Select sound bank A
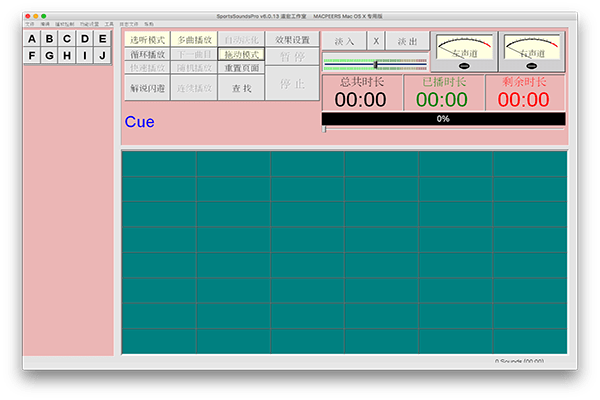 pos(32,39)
